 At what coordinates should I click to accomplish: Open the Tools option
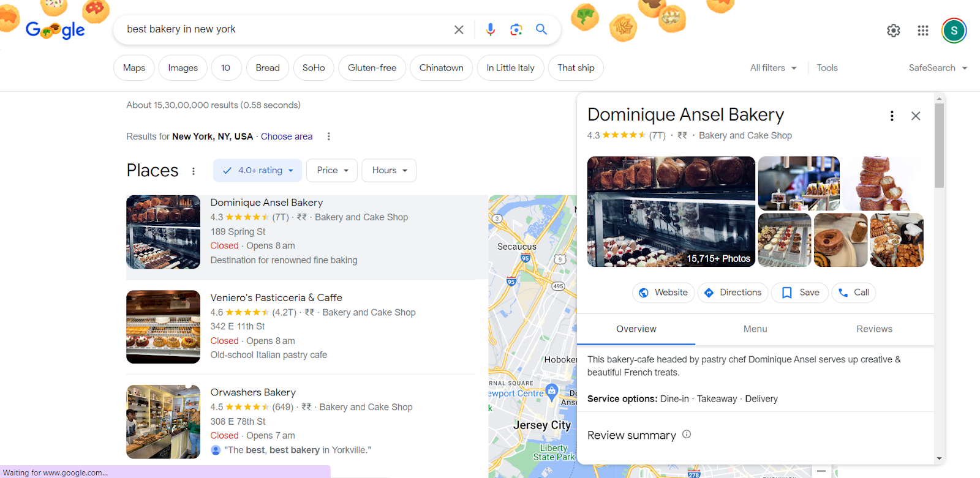827,68
